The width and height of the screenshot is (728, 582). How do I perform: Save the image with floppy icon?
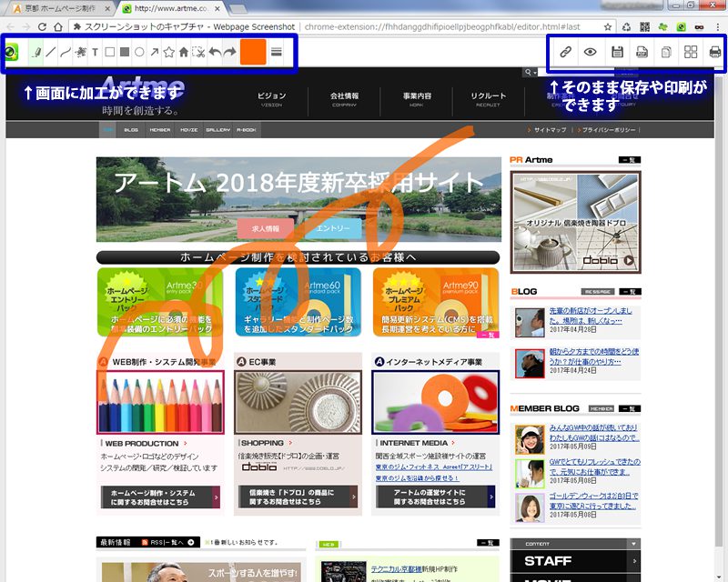617,52
